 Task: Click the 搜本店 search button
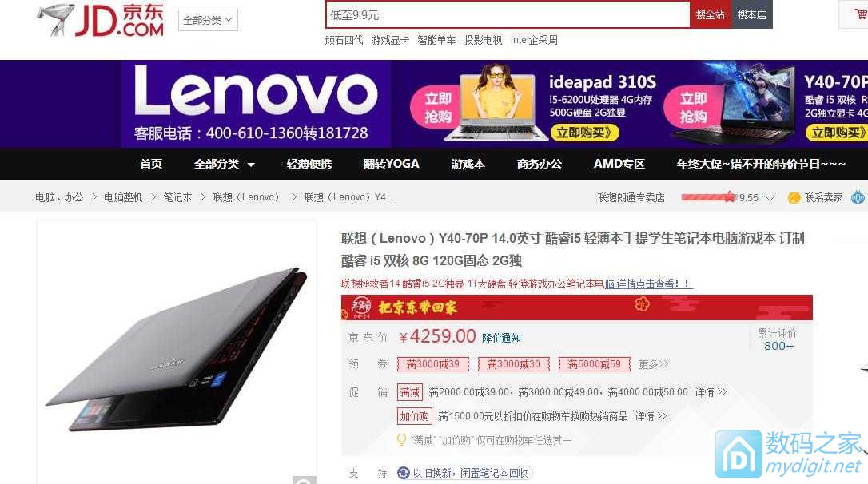pyautogui.click(x=752, y=15)
